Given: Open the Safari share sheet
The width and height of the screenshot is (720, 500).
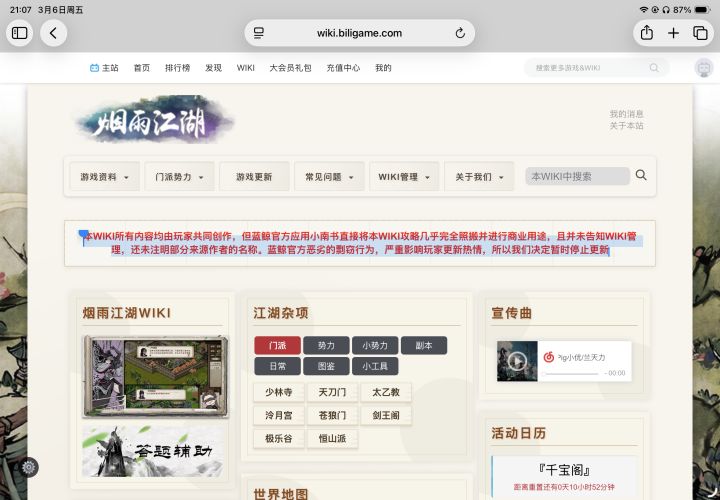Looking at the screenshot, I should (647, 33).
